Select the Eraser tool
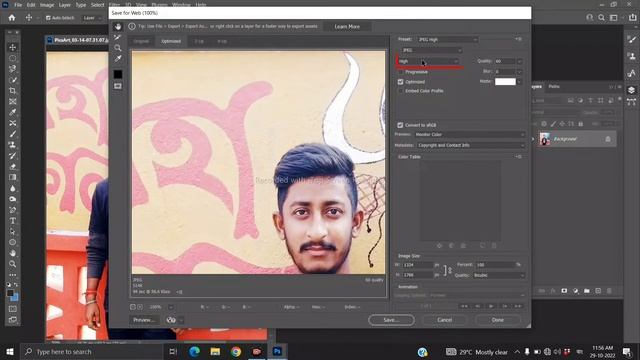The height and width of the screenshot is (360, 640). (13, 167)
